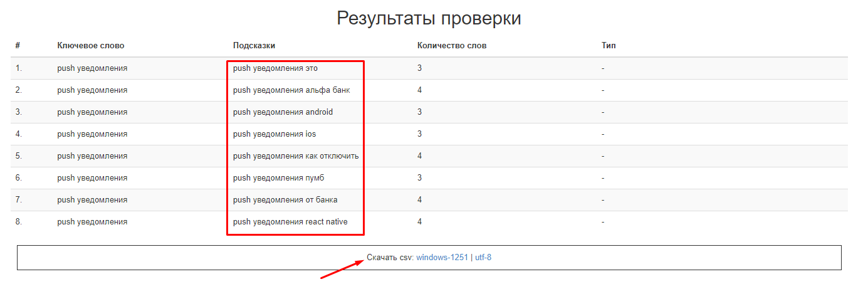The width and height of the screenshot is (868, 289).
Task: Click the 'Ключевое слово' column header
Action: [x=91, y=46]
